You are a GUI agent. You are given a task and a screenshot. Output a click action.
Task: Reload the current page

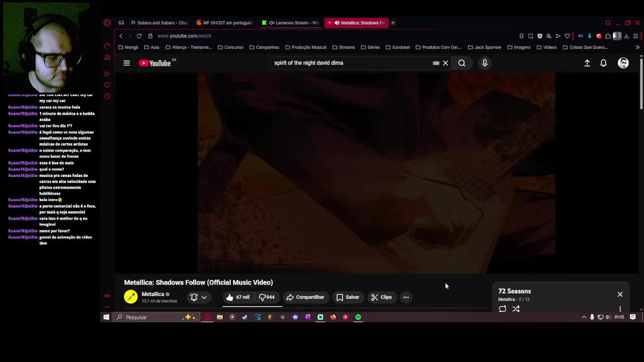click(x=139, y=36)
